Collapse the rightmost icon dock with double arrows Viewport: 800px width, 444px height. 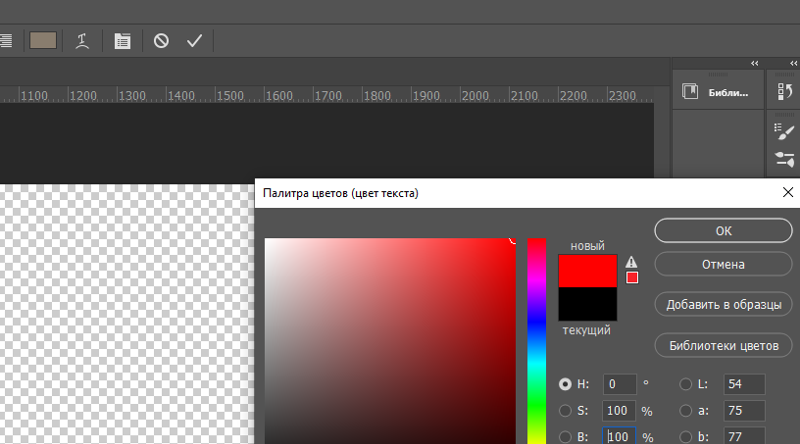coord(793,63)
